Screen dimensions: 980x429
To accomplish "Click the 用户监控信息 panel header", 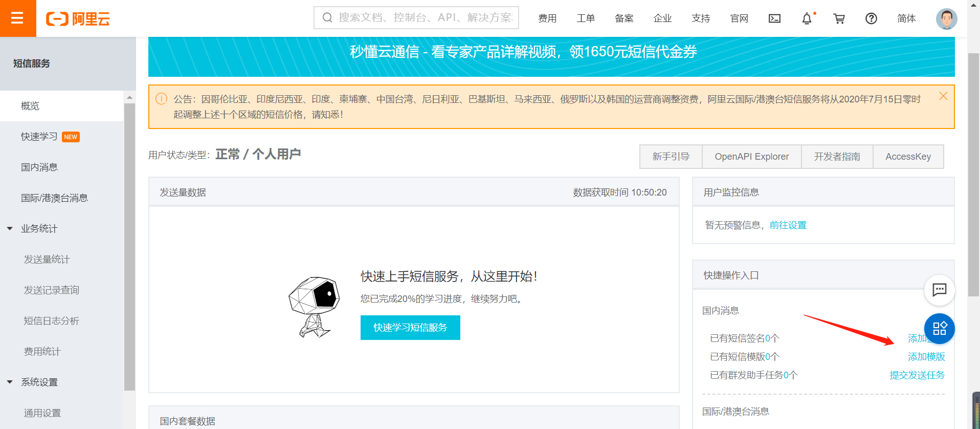I will click(823, 192).
